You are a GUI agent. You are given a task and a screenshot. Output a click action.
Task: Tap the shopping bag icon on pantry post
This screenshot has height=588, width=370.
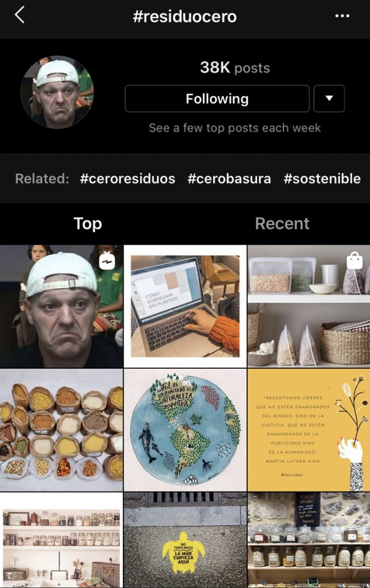coord(354,261)
